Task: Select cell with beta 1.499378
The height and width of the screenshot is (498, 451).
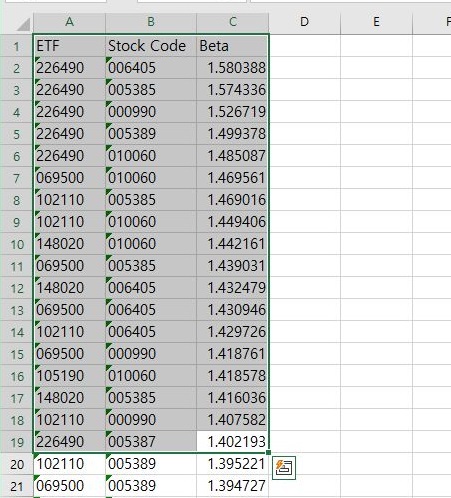Action: pos(233,134)
